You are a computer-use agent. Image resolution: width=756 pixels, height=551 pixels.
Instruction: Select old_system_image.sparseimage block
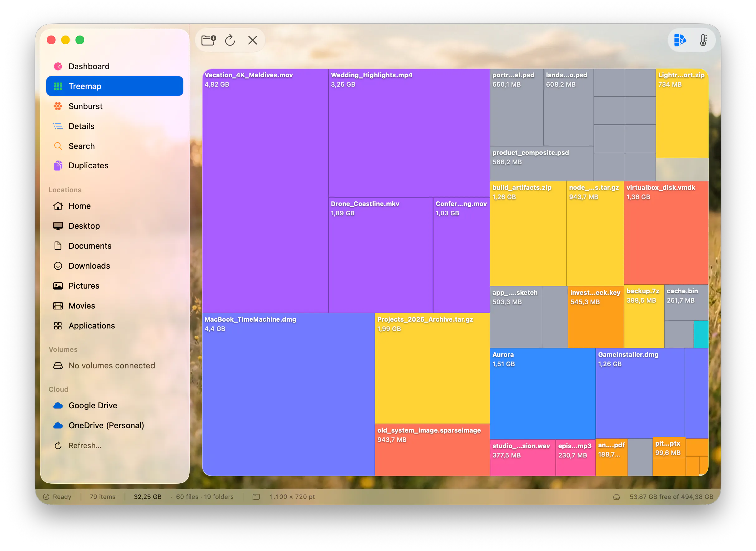[433, 450]
